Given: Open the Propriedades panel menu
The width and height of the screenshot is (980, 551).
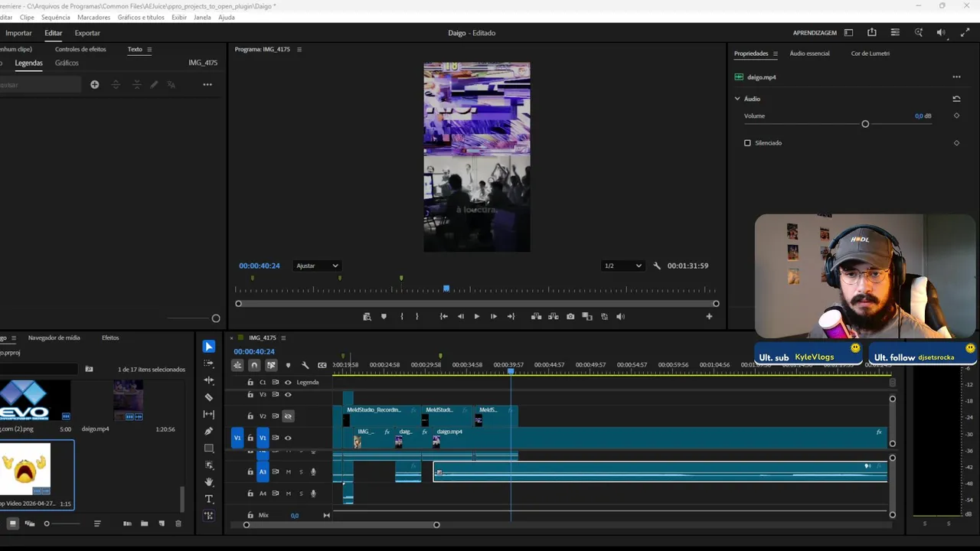Looking at the screenshot, I should click(x=775, y=54).
